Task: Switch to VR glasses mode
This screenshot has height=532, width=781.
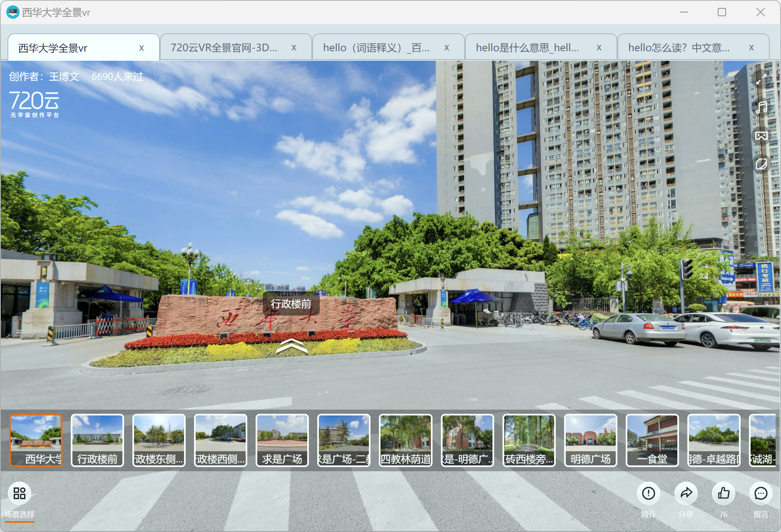Action: [761, 136]
